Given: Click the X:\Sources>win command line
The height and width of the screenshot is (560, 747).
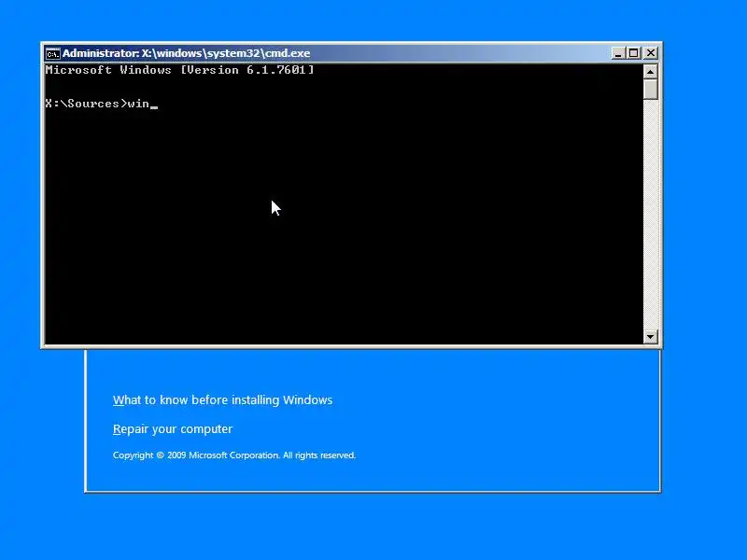Looking at the screenshot, I should pyautogui.click(x=101, y=104).
